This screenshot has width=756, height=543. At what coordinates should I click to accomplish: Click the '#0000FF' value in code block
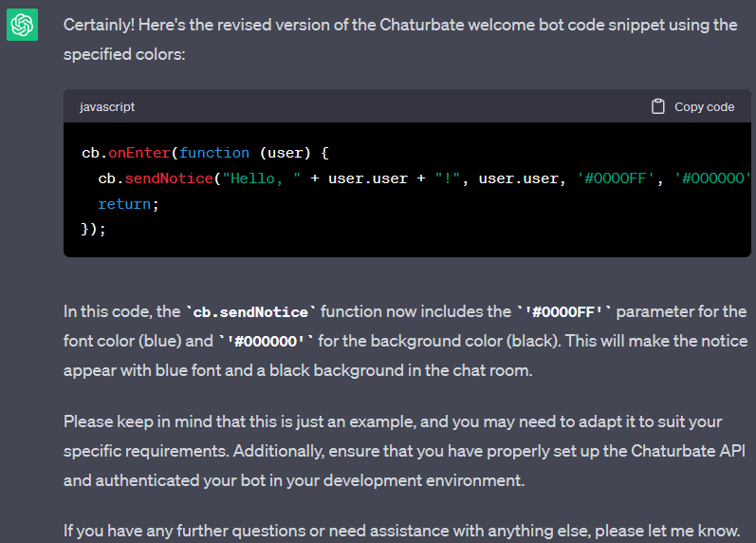(x=618, y=178)
